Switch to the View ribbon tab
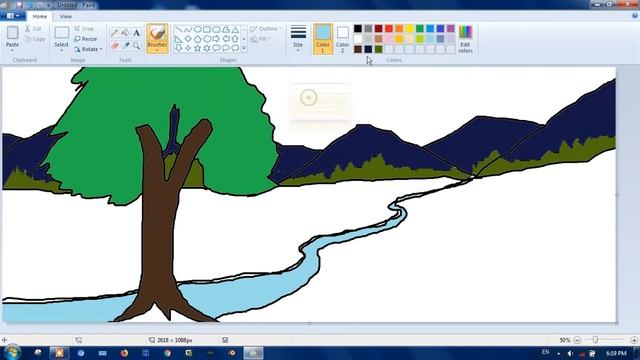This screenshot has width=640, height=360. 65,16
